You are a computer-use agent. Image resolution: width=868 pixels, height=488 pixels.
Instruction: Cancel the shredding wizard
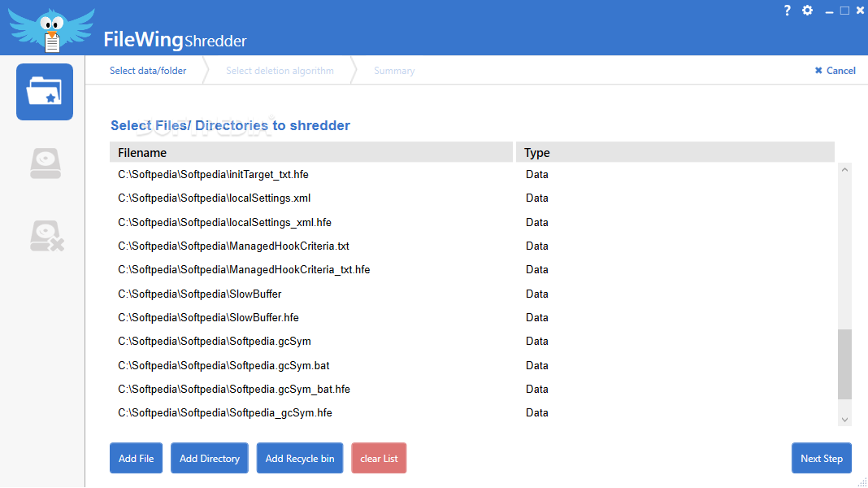835,70
